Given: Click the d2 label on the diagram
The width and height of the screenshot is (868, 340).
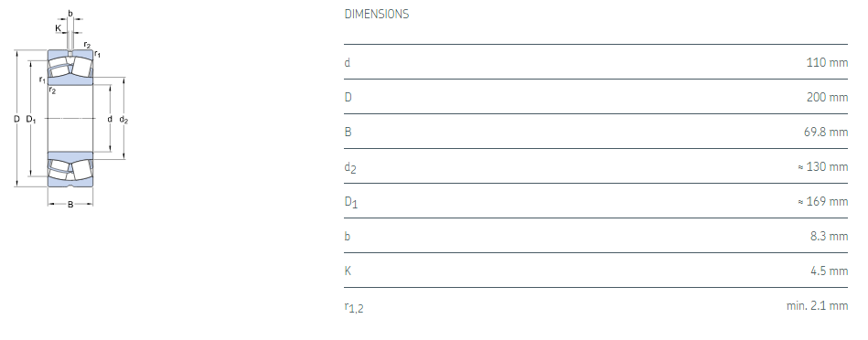Looking at the screenshot, I should [123, 120].
